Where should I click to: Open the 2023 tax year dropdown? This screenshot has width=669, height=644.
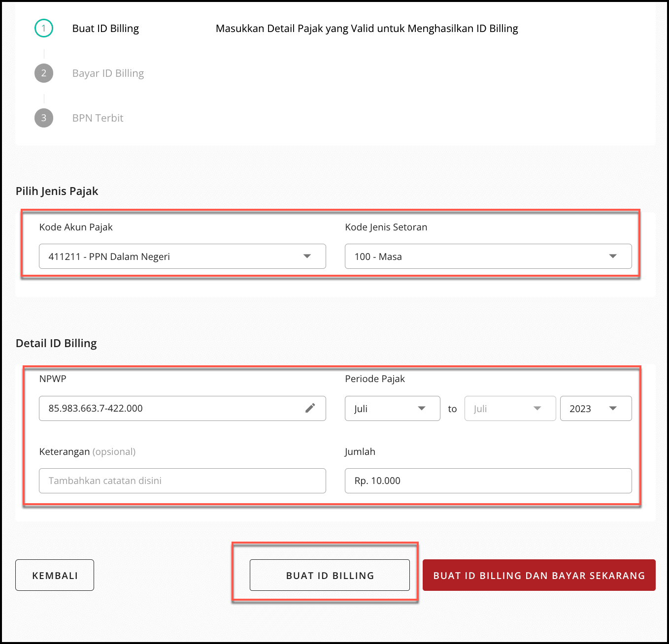click(x=596, y=408)
